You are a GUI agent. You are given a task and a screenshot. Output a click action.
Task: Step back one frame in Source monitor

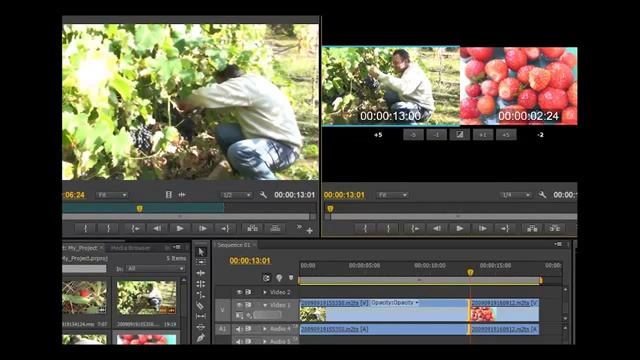tap(158, 229)
